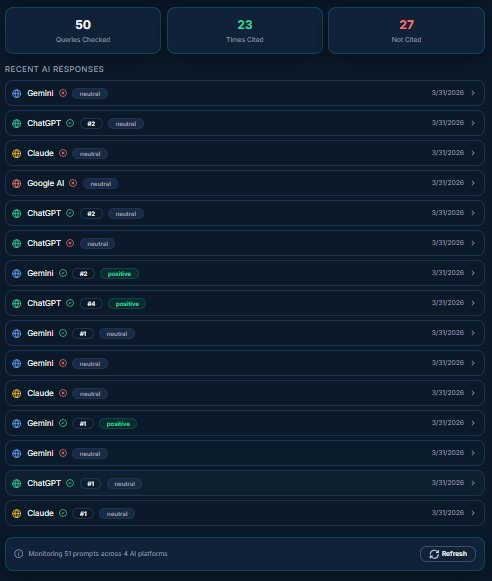Click the neutral badge in the Gemini #1 row
The width and height of the screenshot is (492, 581).
pos(117,334)
